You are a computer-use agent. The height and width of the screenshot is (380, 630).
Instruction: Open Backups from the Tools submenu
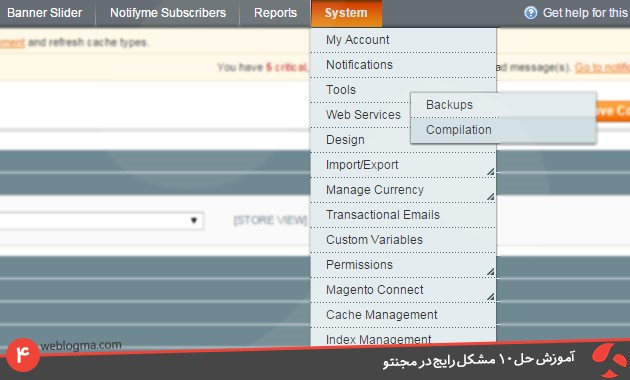(503, 105)
